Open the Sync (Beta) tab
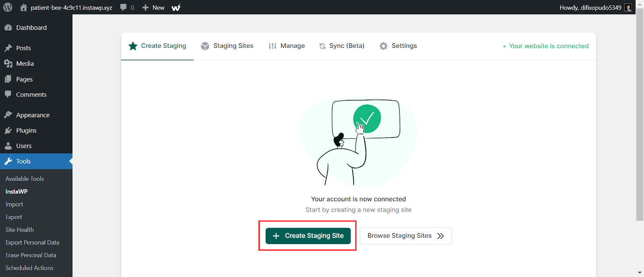This screenshot has width=644, height=277. pyautogui.click(x=342, y=46)
